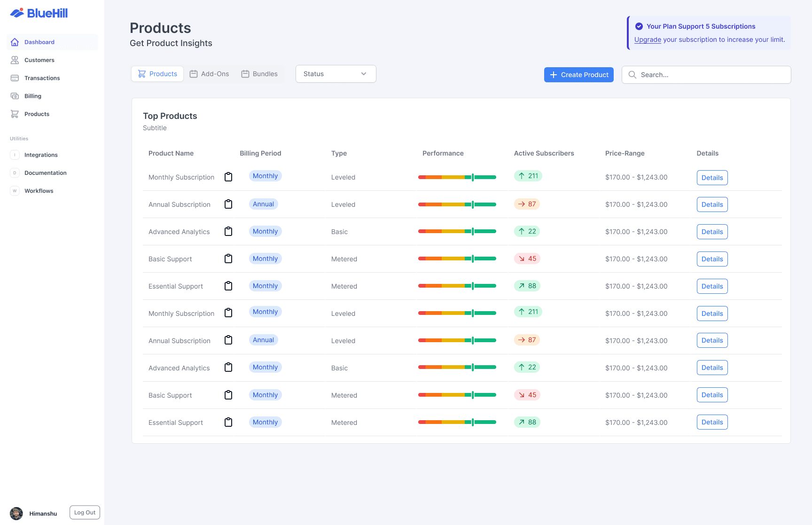The width and height of the screenshot is (812, 525).
Task: Click performance bar of first Advanced Analytics
Action: click(x=457, y=231)
